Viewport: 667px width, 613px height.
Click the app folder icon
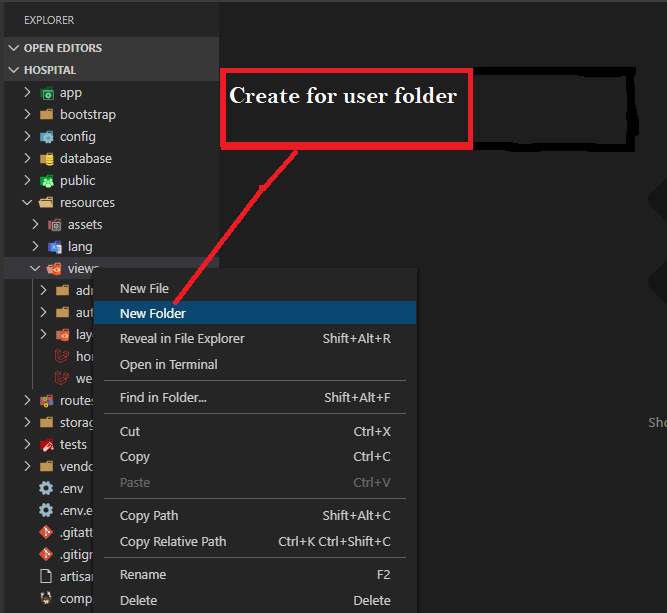click(46, 93)
